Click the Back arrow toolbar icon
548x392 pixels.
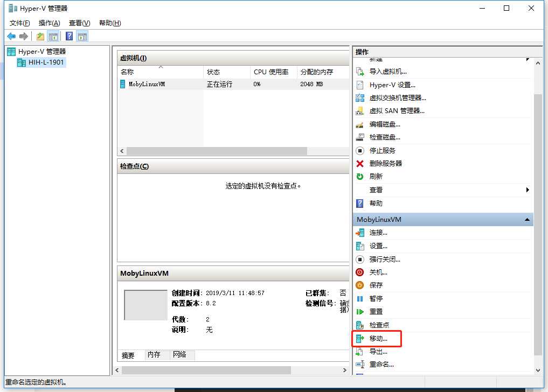[x=11, y=36]
